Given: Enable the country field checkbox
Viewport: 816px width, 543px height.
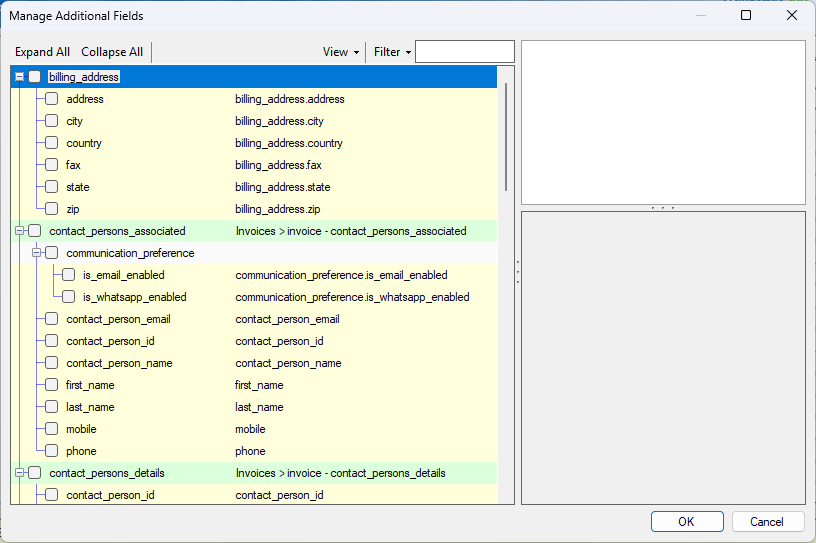Looking at the screenshot, I should (52, 143).
